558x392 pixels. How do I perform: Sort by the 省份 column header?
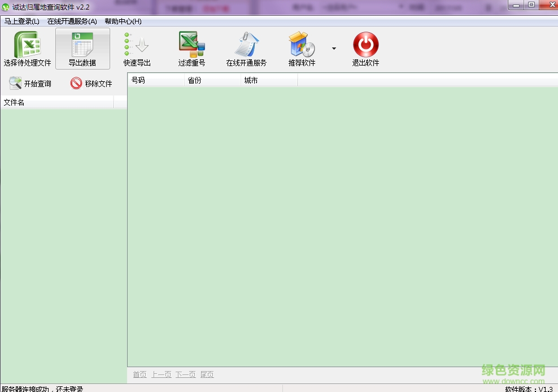click(212, 80)
